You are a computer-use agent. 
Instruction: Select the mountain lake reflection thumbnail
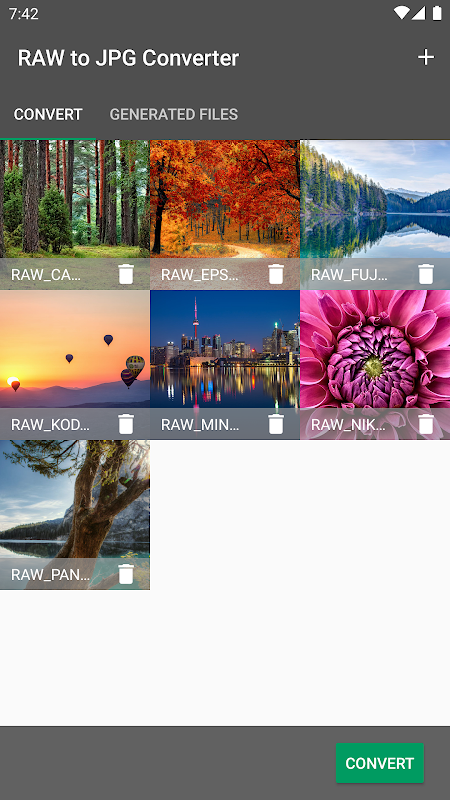tap(375, 199)
